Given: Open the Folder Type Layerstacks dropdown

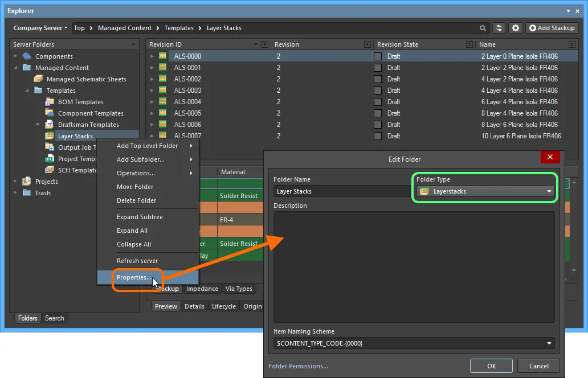Looking at the screenshot, I should pos(485,191).
